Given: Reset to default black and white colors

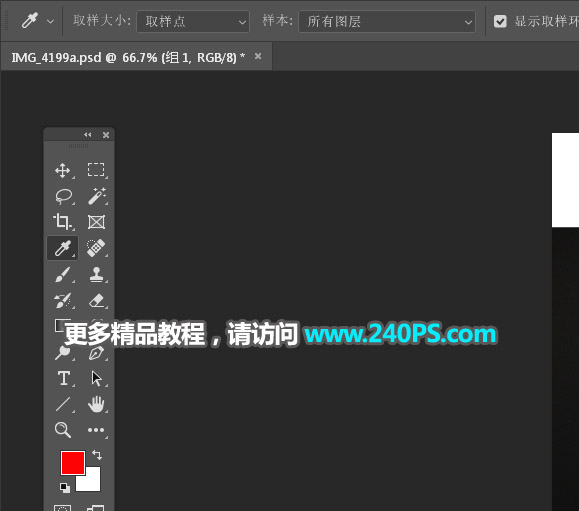Looking at the screenshot, I should coord(65,488).
